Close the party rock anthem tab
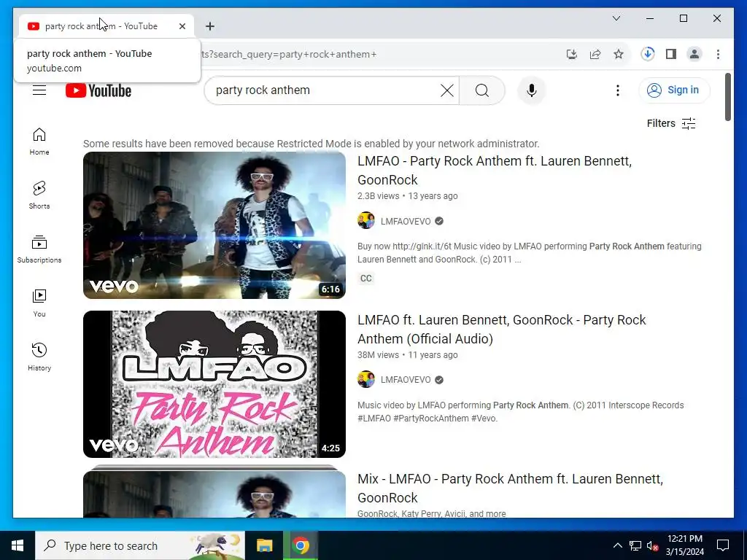747x560 pixels. 182,26
